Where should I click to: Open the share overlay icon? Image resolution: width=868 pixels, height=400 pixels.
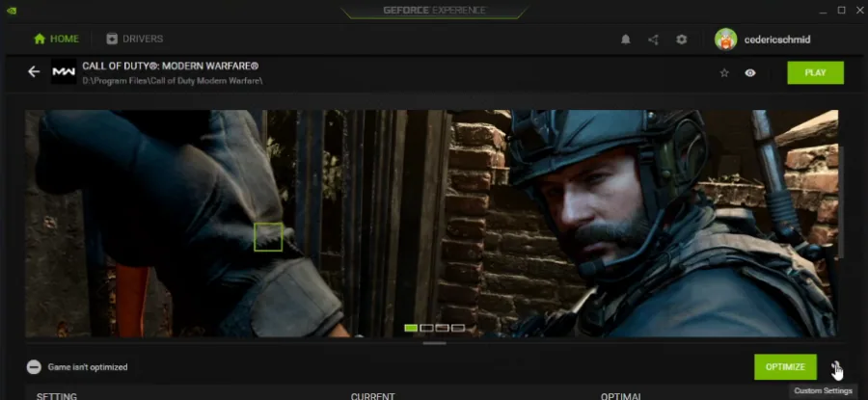[653, 40]
